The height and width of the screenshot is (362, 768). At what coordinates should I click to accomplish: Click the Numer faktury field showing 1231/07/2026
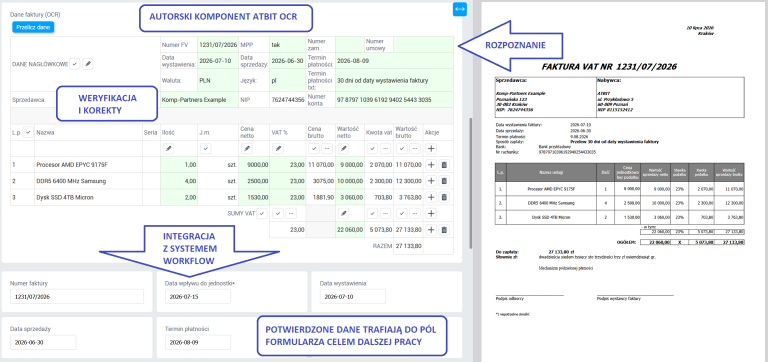pos(77,296)
